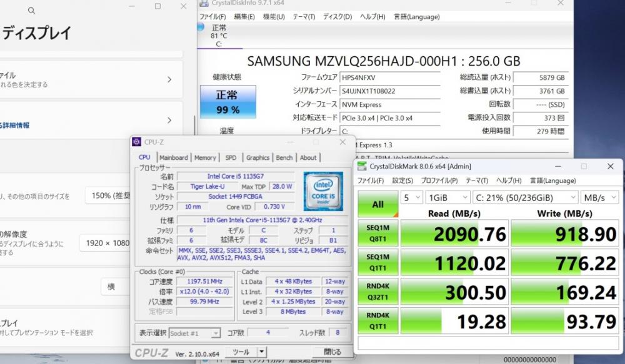This screenshot has height=364, width=625.
Task: Switch to the Mainboard tab in CPU-Z
Action: click(x=173, y=158)
